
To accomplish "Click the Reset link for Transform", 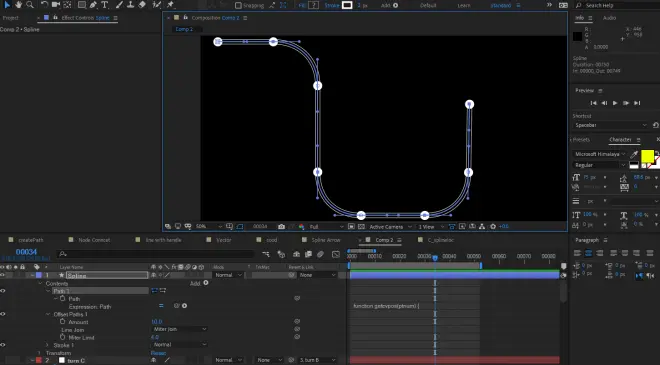I will pyautogui.click(x=158, y=353).
